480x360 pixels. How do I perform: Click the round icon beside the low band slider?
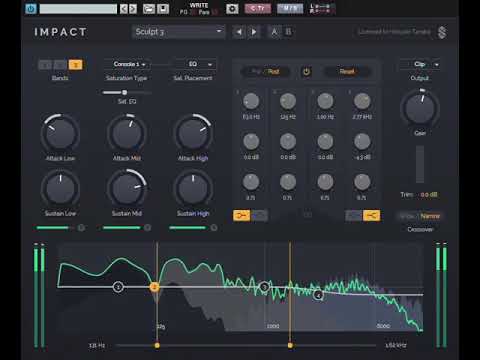click(81, 228)
